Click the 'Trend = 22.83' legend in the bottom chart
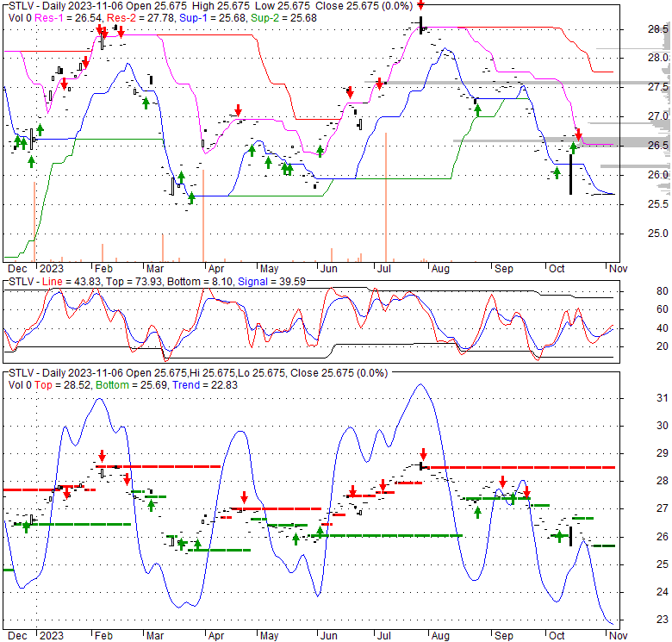Image resolution: width=672 pixels, height=642 pixels. click(x=205, y=385)
